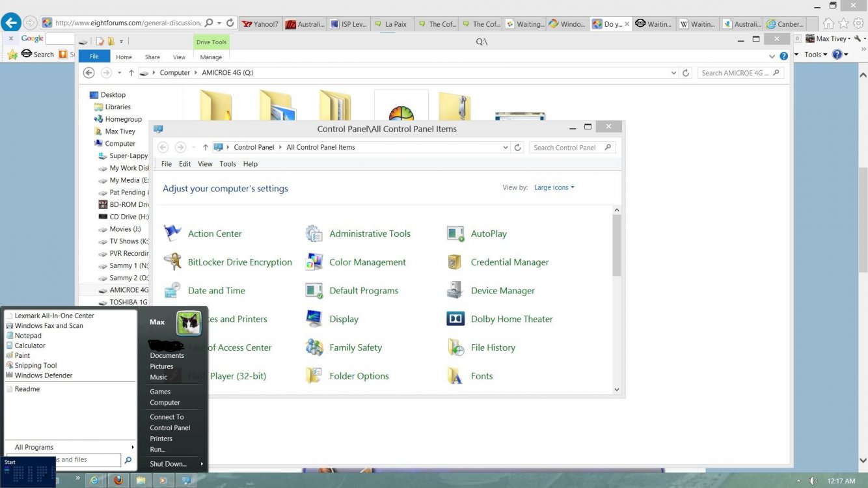The image size is (868, 488).
Task: Launch Paint from Start menu
Action: tap(22, 355)
